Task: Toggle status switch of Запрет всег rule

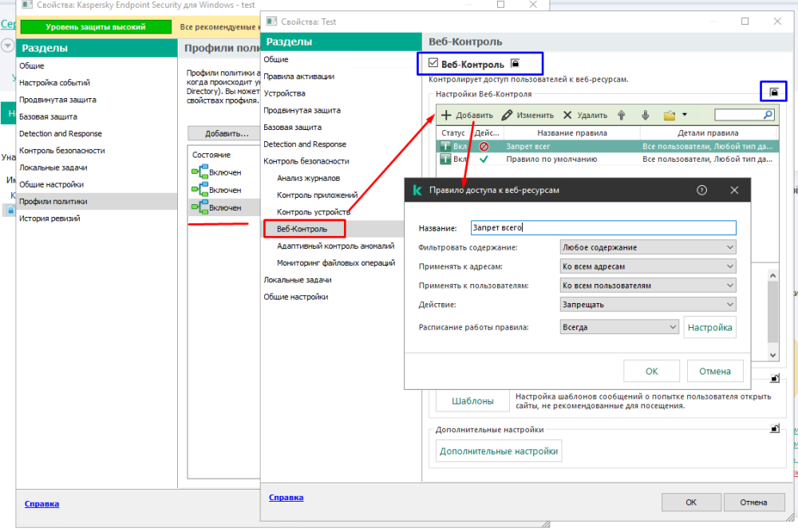Action: (446, 147)
